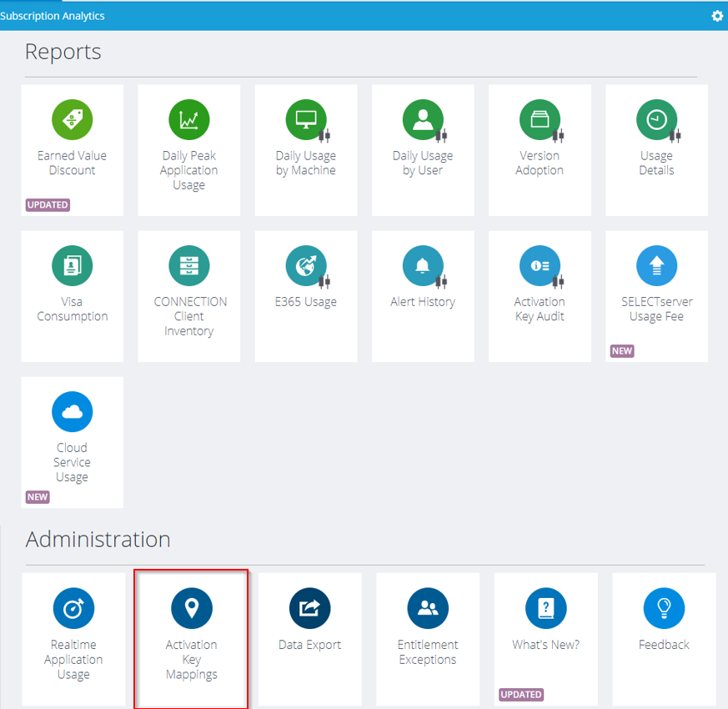Open the Daily Peak Application Usage chart icon
The image size is (728, 709).
(x=189, y=120)
